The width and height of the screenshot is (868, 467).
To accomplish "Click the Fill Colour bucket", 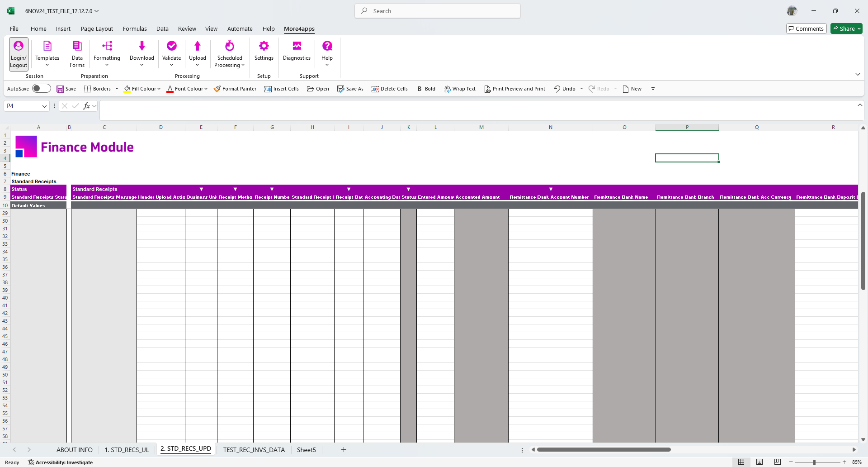I will tap(127, 89).
